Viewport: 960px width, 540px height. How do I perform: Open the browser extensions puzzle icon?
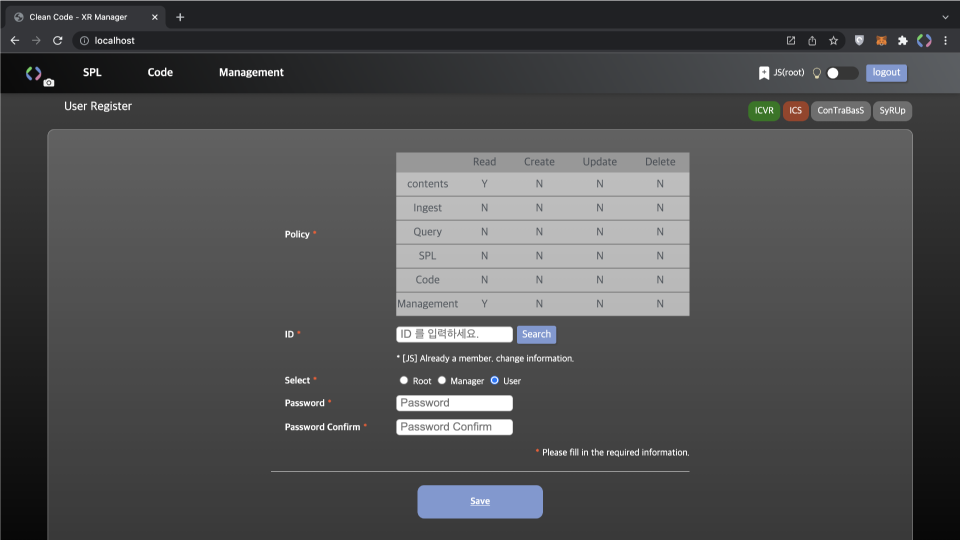click(x=902, y=41)
